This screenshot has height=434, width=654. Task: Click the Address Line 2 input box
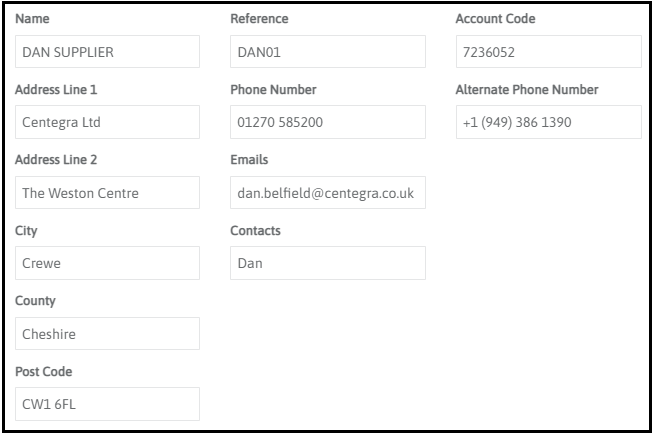pos(107,193)
